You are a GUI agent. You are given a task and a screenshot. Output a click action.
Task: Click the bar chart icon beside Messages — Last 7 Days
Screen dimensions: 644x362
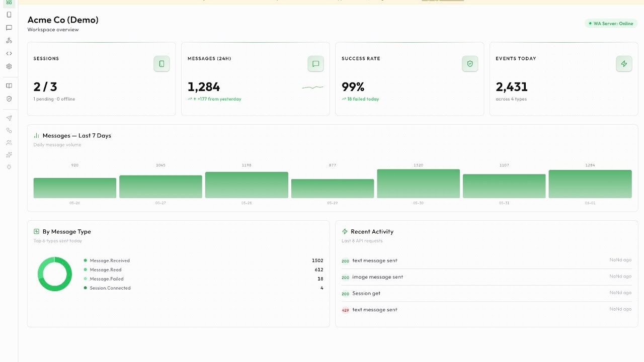click(36, 136)
